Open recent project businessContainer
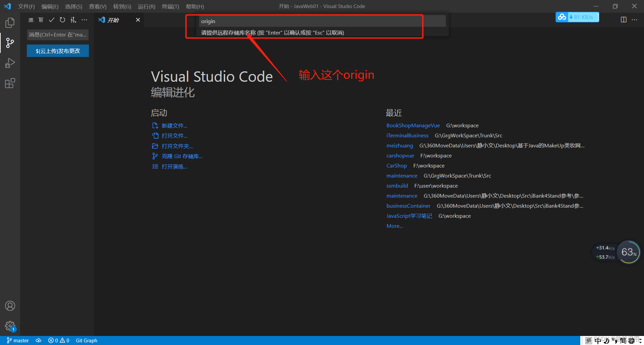The width and height of the screenshot is (644, 345). pyautogui.click(x=408, y=206)
